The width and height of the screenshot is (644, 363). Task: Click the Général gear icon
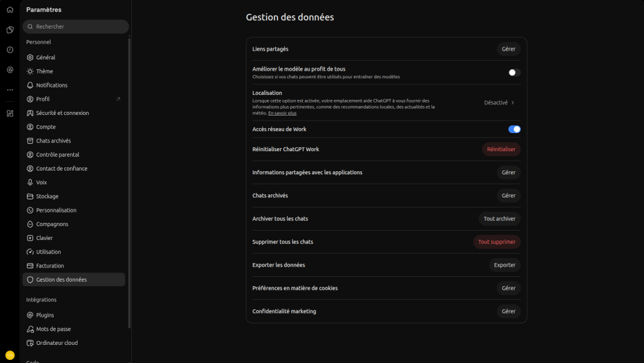(30, 57)
